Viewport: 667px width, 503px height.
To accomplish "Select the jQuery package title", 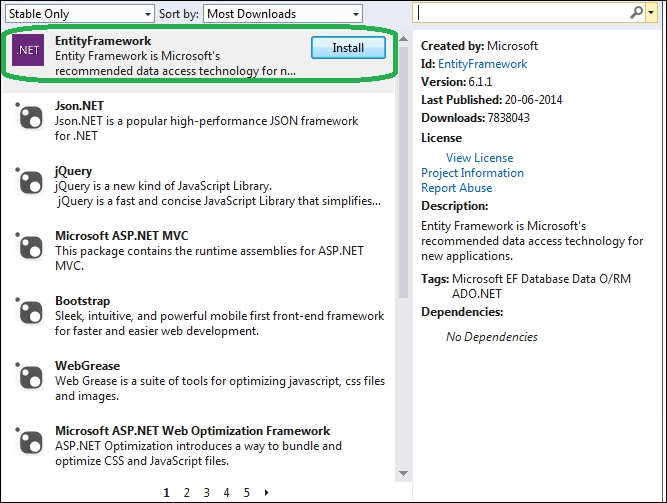I will pyautogui.click(x=74, y=171).
